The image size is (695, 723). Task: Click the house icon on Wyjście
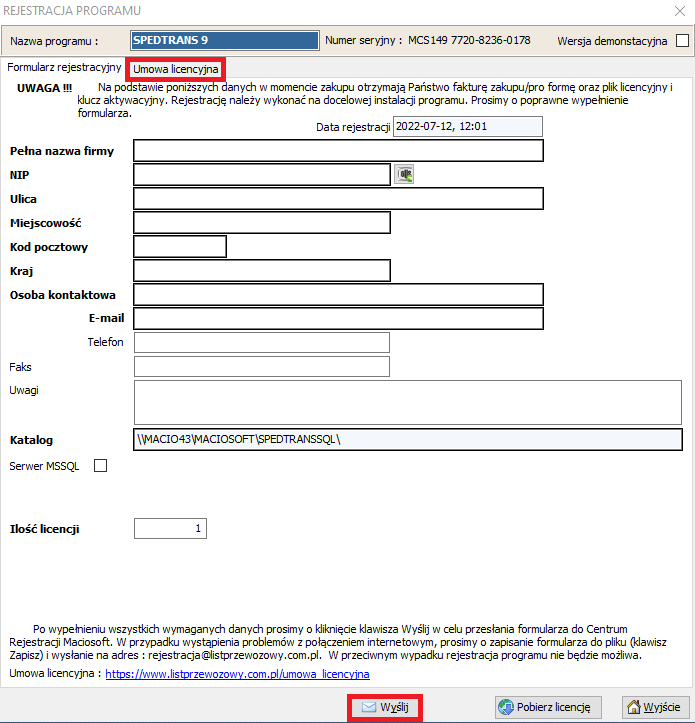pos(634,706)
